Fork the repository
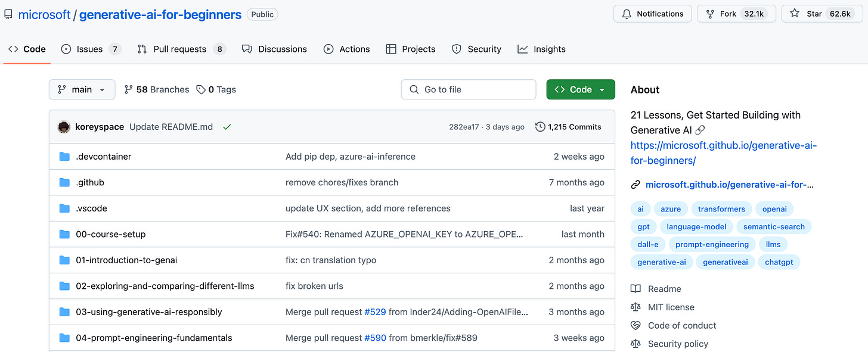This screenshot has height=352, width=868. pyautogui.click(x=736, y=14)
